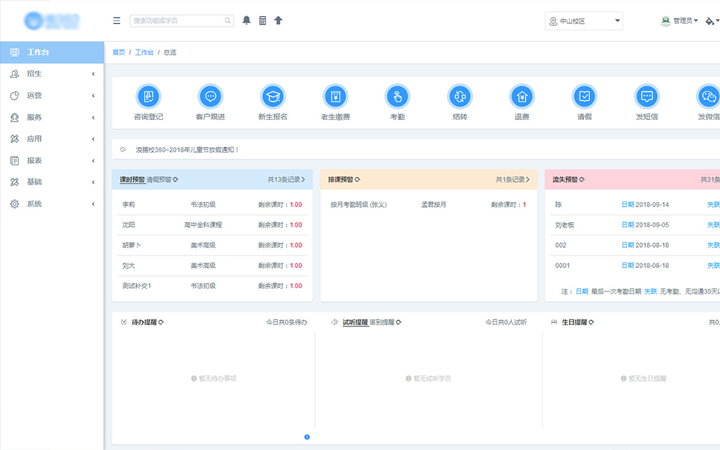
Task: Open the 结转 shortcut icon
Action: tap(460, 96)
